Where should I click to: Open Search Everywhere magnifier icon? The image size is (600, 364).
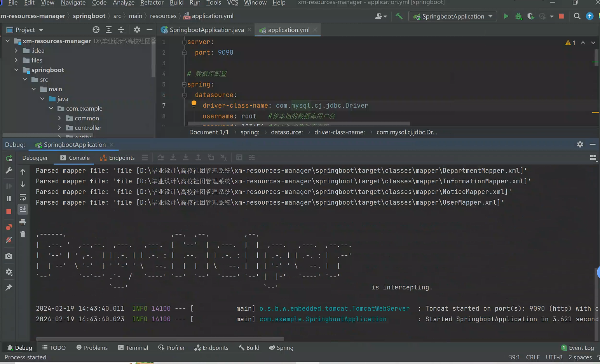[x=577, y=16]
